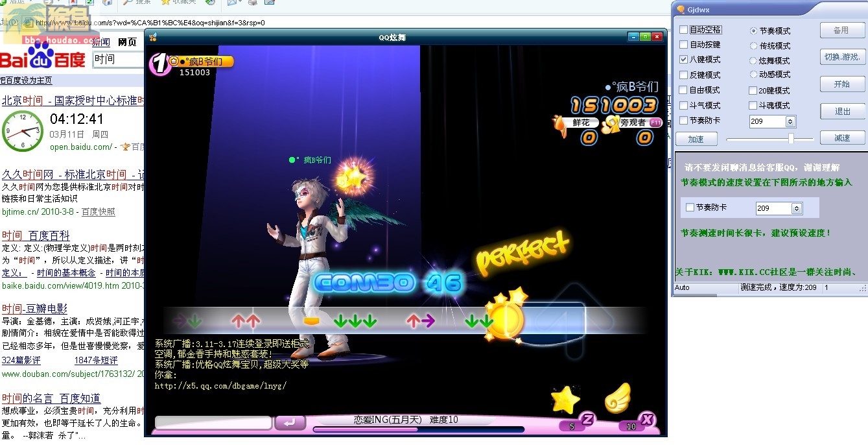The image size is (868, 445).
Task: Open the 时间-豆瓣电影 result
Action: point(34,309)
